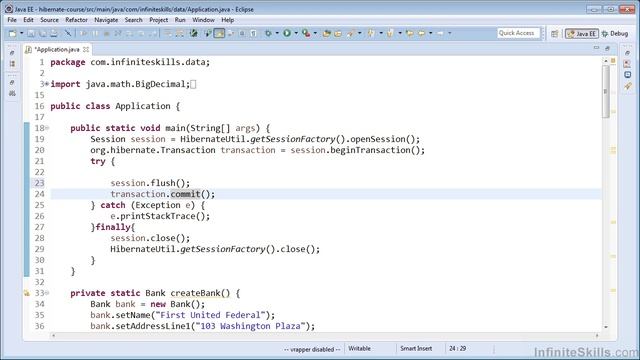Click the Drop to Frame icon
Image resolution: width=640 pixels, height=360 pixels.
coord(168,33)
